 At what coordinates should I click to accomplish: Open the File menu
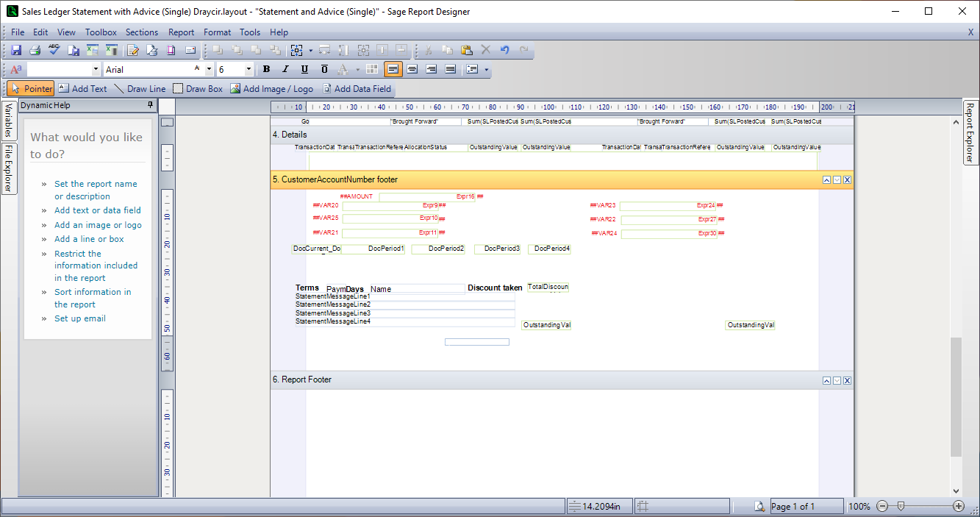(x=18, y=32)
